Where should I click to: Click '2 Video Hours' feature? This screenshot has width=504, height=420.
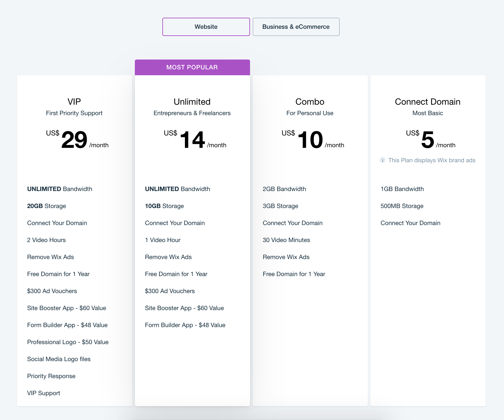tap(46, 240)
